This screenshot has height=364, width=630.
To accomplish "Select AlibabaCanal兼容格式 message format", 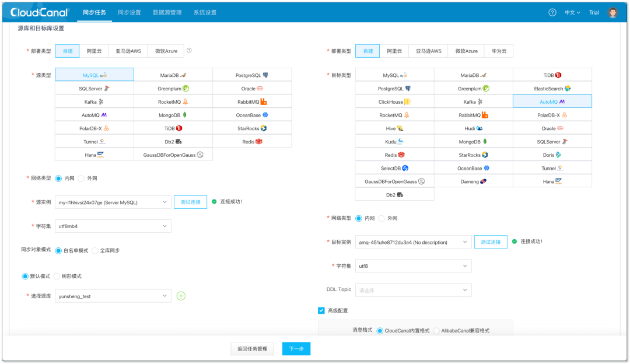I will 436,331.
